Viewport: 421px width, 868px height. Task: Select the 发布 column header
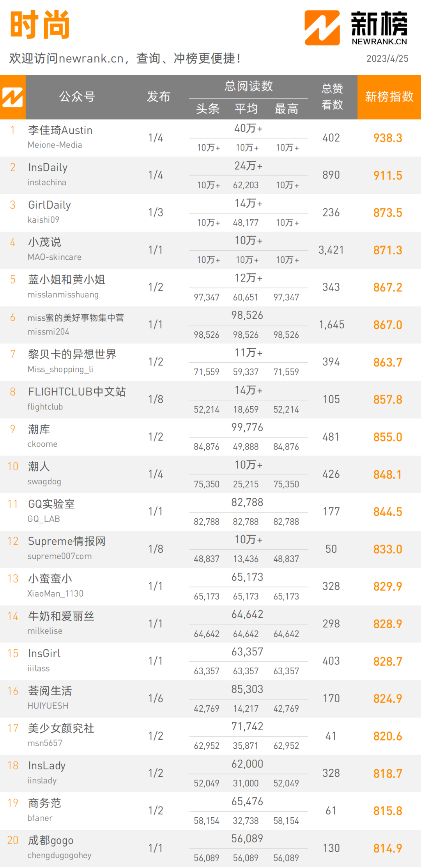coord(158,96)
